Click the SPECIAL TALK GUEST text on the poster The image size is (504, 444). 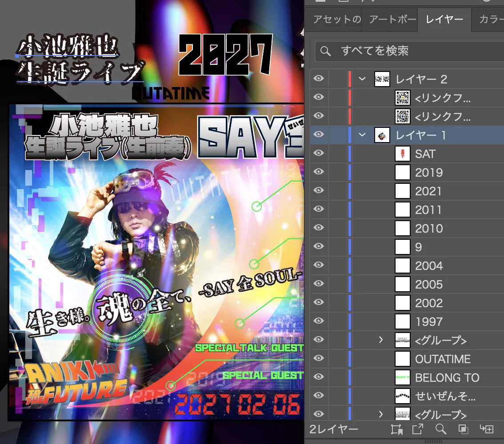249,348
